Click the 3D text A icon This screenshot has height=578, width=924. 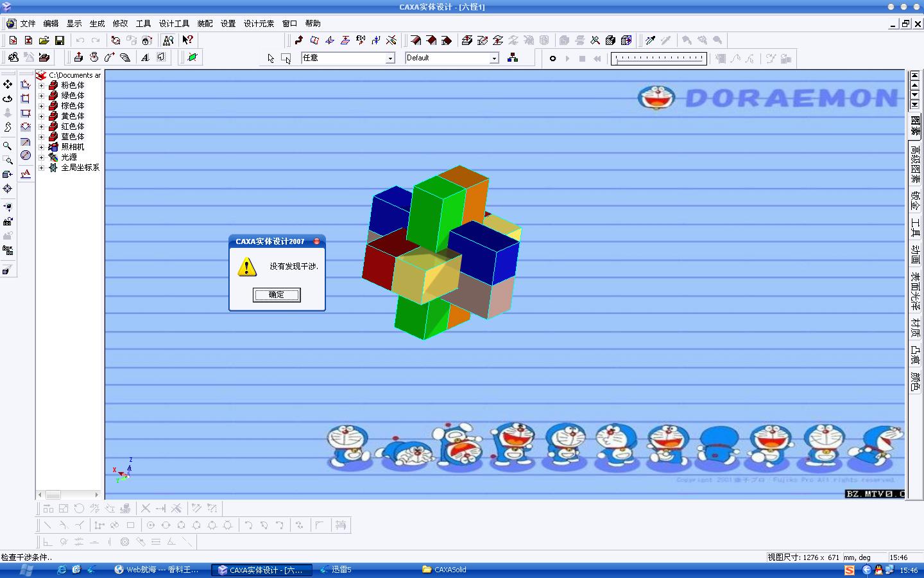coord(145,58)
